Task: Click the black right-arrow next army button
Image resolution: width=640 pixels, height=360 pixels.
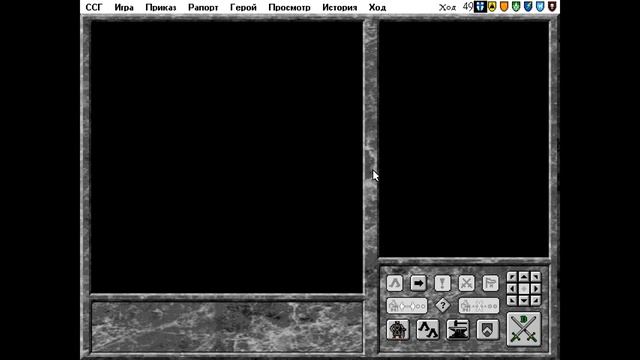Action: [418, 283]
